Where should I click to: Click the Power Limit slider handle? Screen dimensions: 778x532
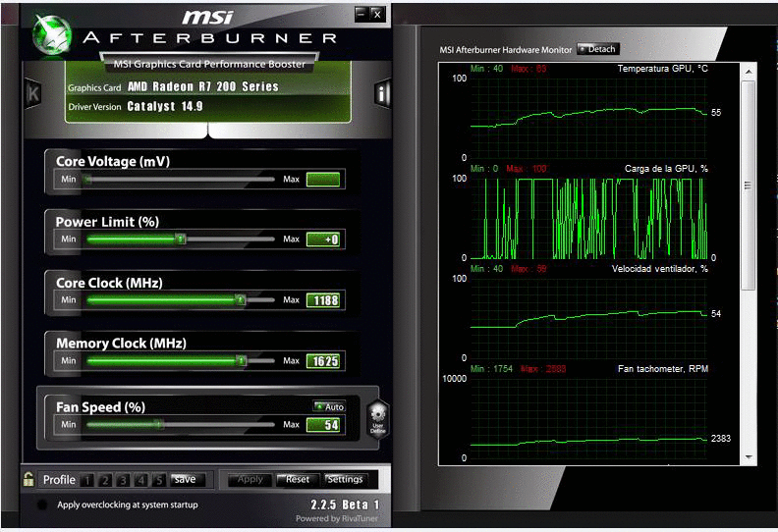[181, 239]
